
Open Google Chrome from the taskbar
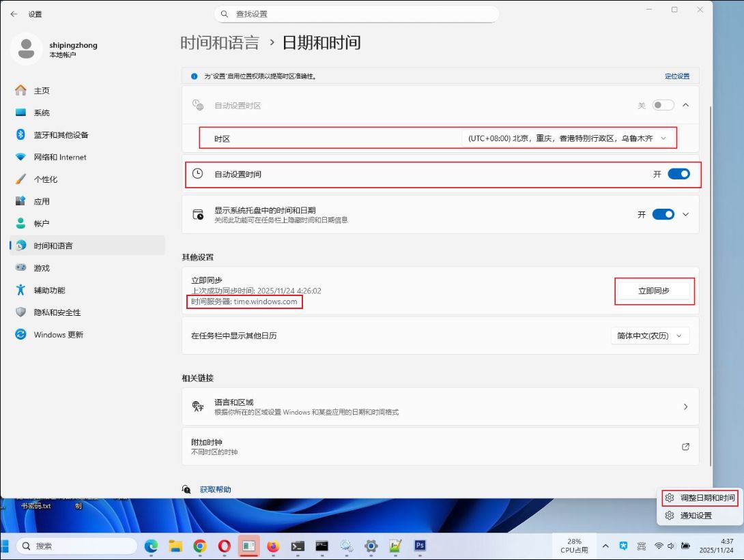pos(200,546)
